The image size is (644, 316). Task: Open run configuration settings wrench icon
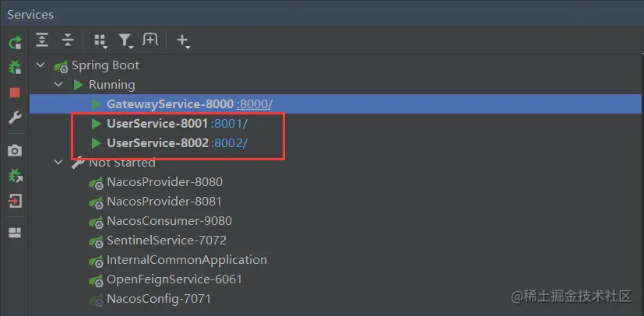pyautogui.click(x=15, y=118)
